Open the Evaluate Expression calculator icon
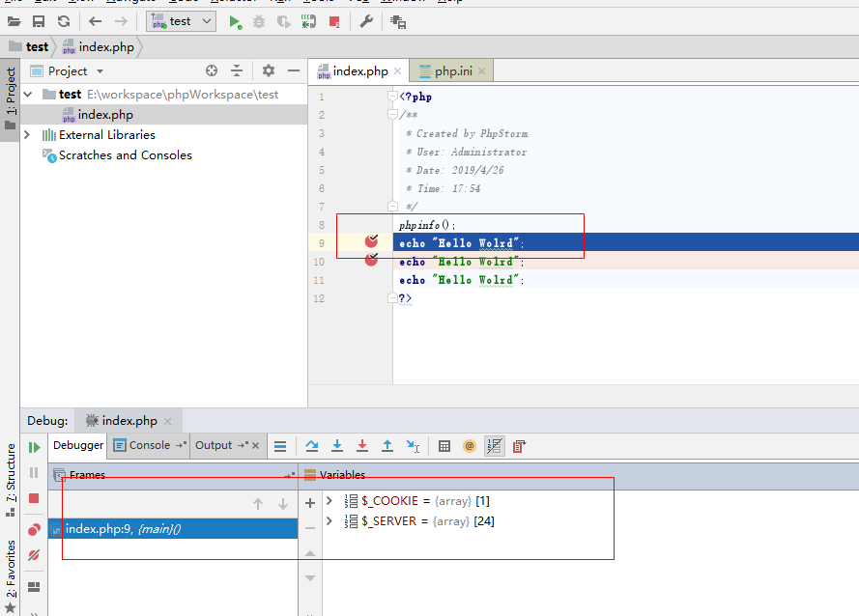The image size is (859, 616). click(444, 445)
